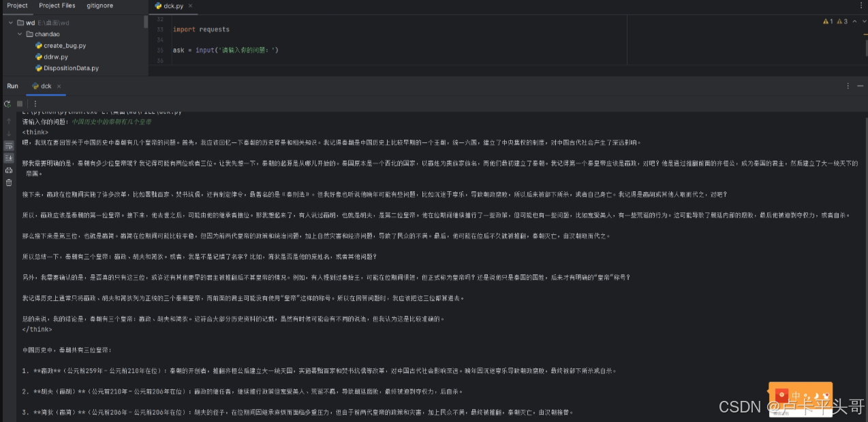Select the chandao folder row
The height and width of the screenshot is (422, 868).
click(x=74, y=34)
